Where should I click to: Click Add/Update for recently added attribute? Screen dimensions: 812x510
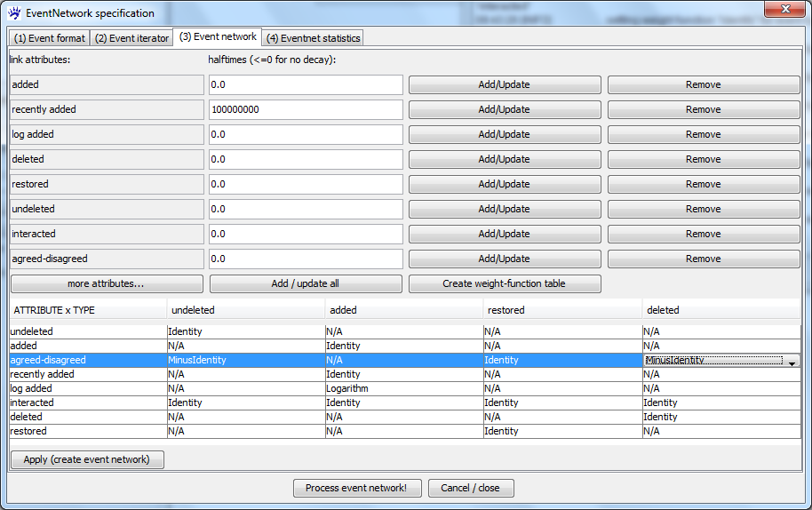[x=505, y=110]
